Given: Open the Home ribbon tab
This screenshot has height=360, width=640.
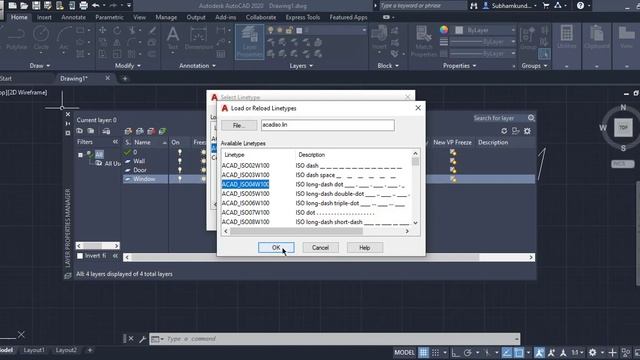Looking at the screenshot, I should click(19, 17).
